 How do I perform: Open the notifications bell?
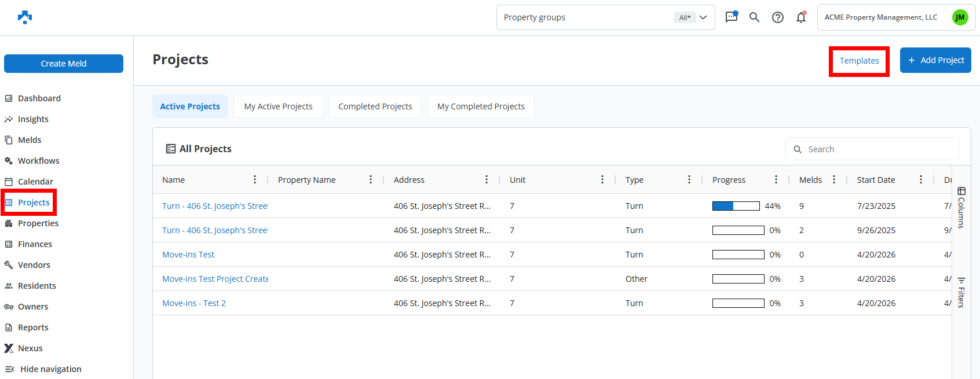click(801, 17)
